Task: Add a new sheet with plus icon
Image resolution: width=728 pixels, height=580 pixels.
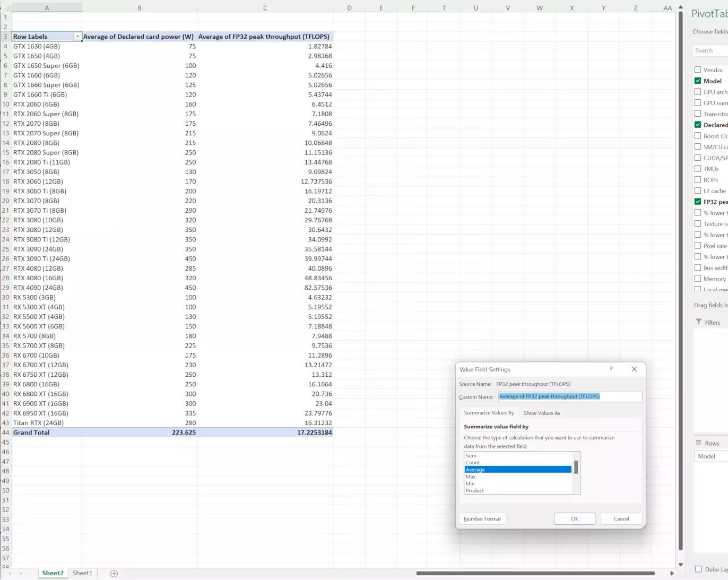Action: [x=114, y=573]
